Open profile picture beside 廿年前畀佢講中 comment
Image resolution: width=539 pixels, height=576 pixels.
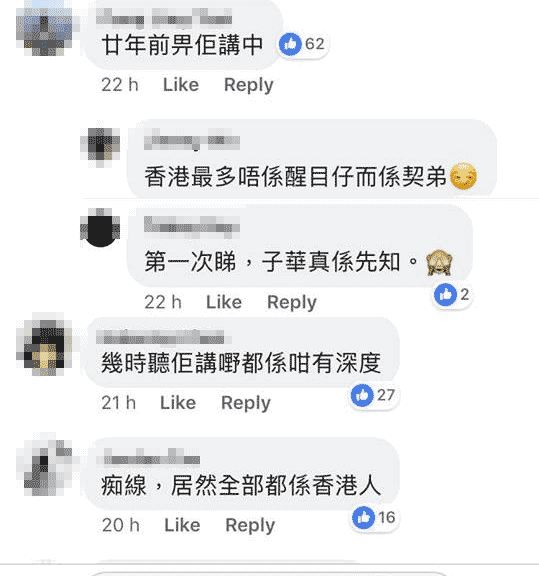tap(44, 29)
